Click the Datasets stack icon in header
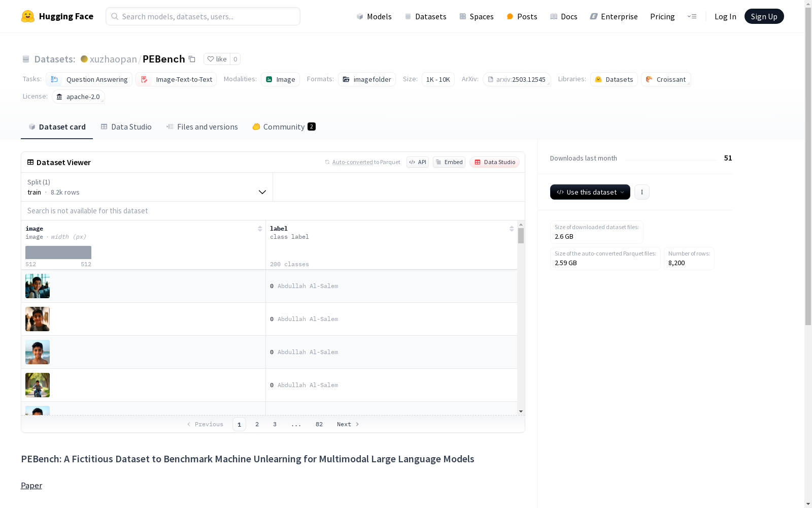Viewport: 812px width, 508px height. pyautogui.click(x=26, y=59)
